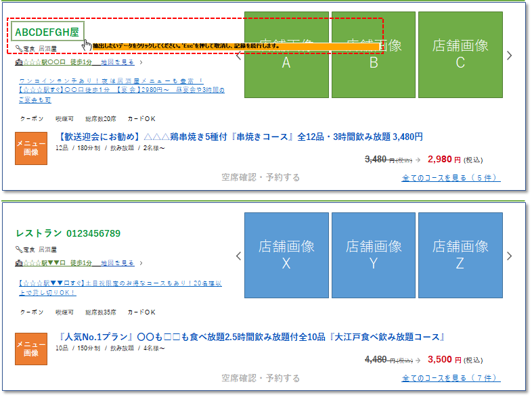Click the 総席数20席 tag

point(100,118)
